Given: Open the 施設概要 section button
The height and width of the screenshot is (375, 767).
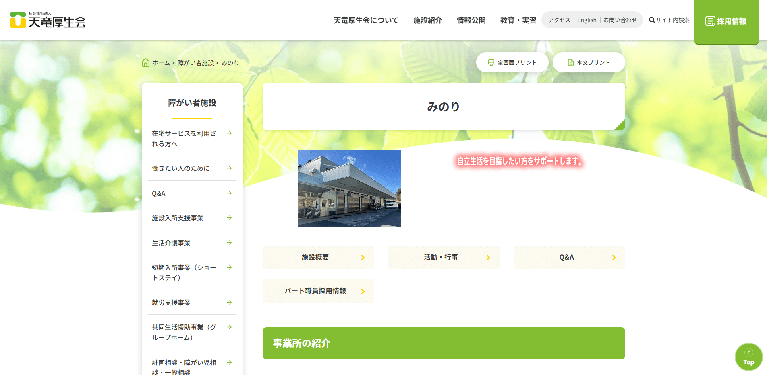Looking at the screenshot, I should point(318,258).
